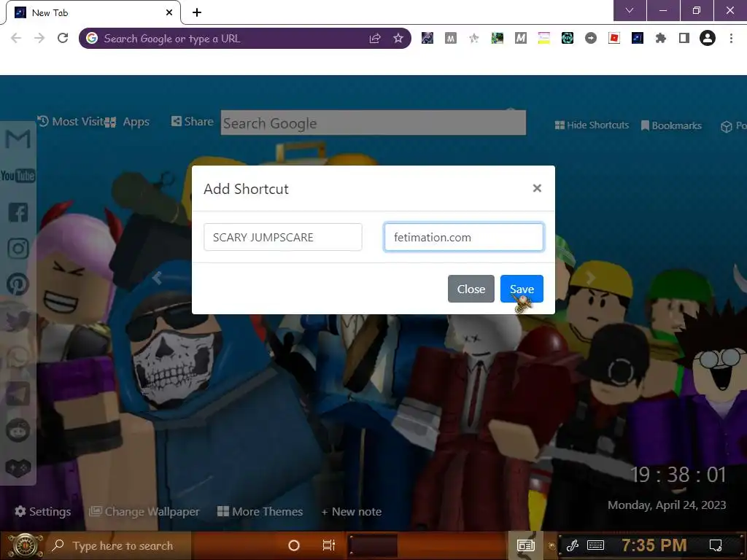The width and height of the screenshot is (747, 560).
Task: Dismiss dialog with the X icon
Action: pos(537,188)
